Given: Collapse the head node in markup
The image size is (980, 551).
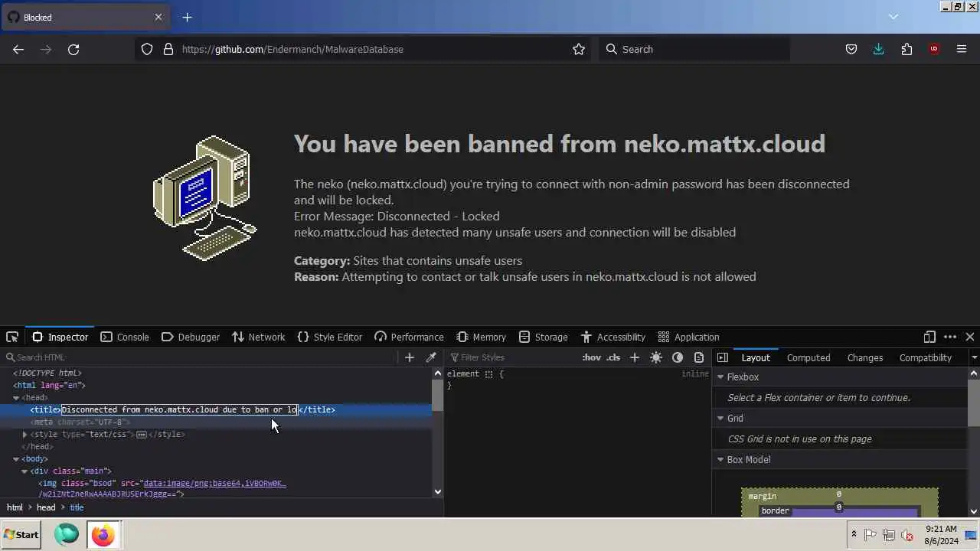Looking at the screenshot, I should click(16, 398).
